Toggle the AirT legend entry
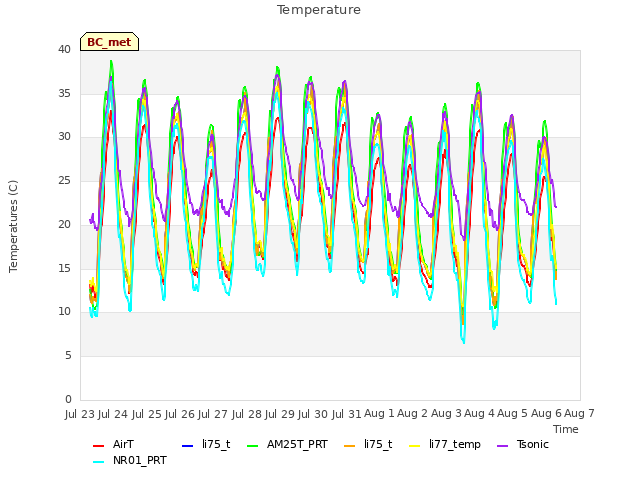The width and height of the screenshot is (640, 480). coord(113,444)
